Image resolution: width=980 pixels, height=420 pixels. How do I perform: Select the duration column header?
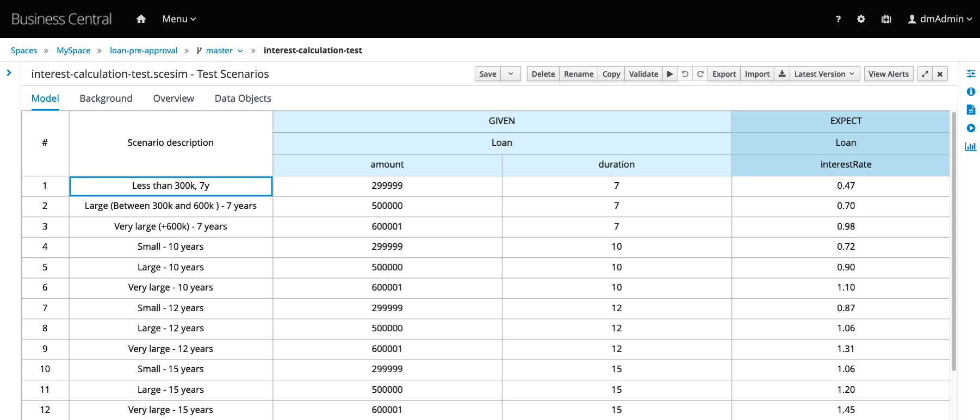click(617, 165)
